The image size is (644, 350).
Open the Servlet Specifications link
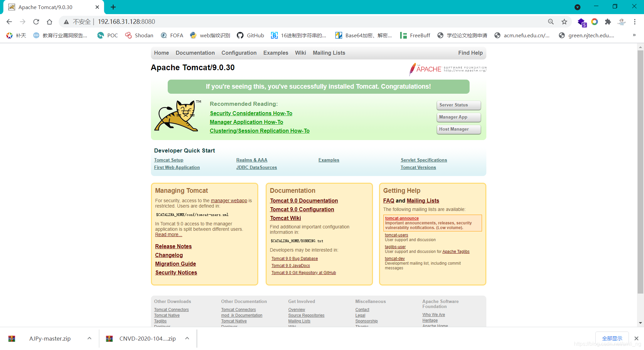tap(424, 160)
